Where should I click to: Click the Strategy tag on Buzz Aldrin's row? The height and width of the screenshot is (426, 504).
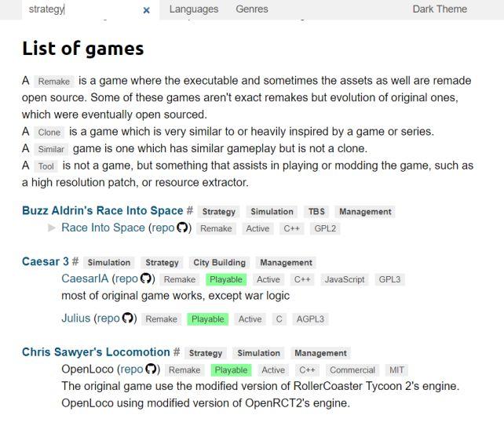click(x=219, y=212)
